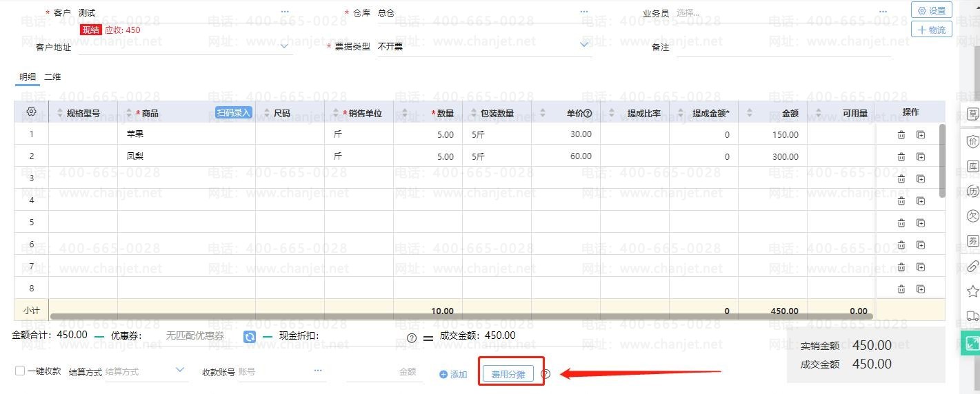Sort by the 数量 column arrows
The height and width of the screenshot is (394, 980).
tap(405, 113)
